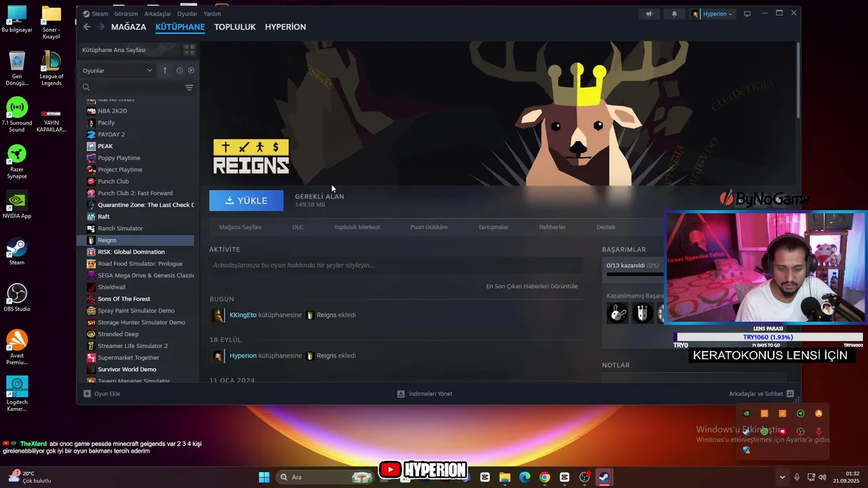Open the Yardım menu

pos(212,14)
